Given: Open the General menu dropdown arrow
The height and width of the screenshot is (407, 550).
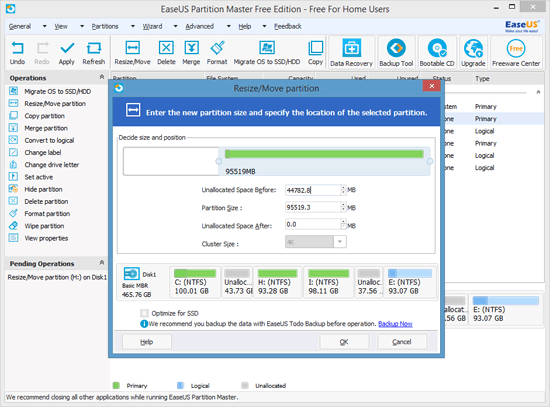Looking at the screenshot, I should pyautogui.click(x=45, y=26).
